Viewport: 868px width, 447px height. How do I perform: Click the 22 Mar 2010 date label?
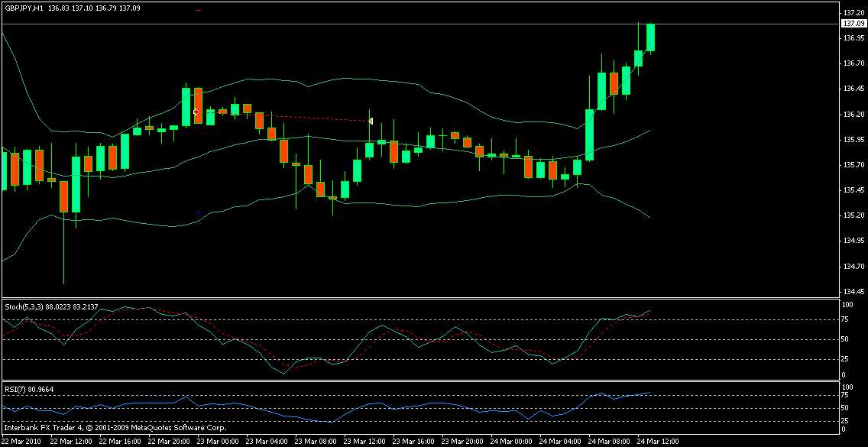pyautogui.click(x=21, y=442)
